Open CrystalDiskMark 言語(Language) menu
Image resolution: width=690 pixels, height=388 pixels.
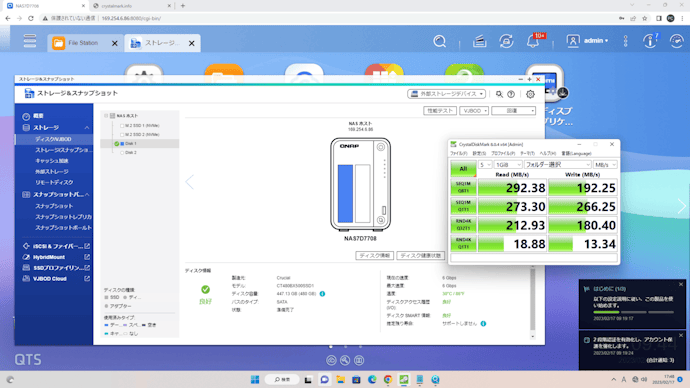click(576, 154)
